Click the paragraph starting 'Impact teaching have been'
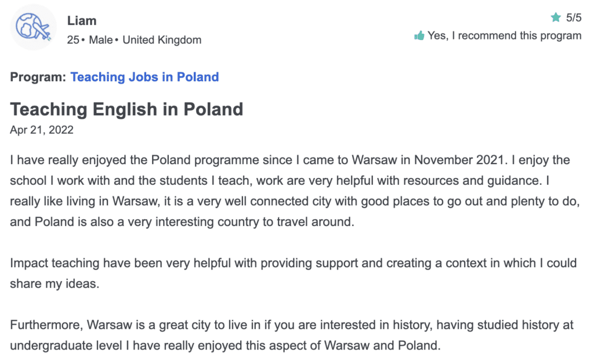Image resolution: width=594 pixels, height=364 pixels. [x=294, y=273]
